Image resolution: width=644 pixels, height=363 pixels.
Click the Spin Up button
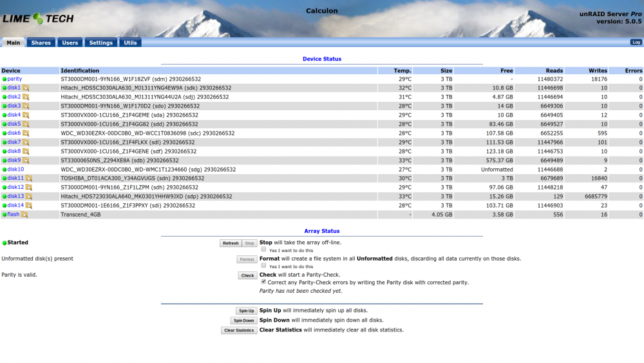(247, 311)
